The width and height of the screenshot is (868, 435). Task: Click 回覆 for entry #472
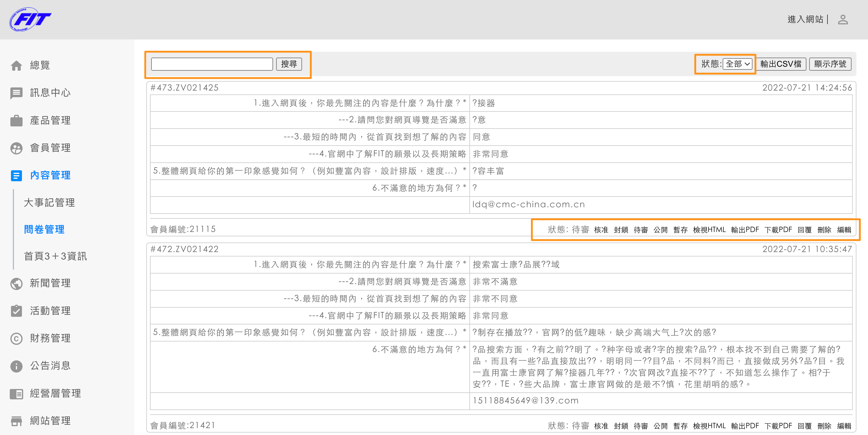(804, 426)
